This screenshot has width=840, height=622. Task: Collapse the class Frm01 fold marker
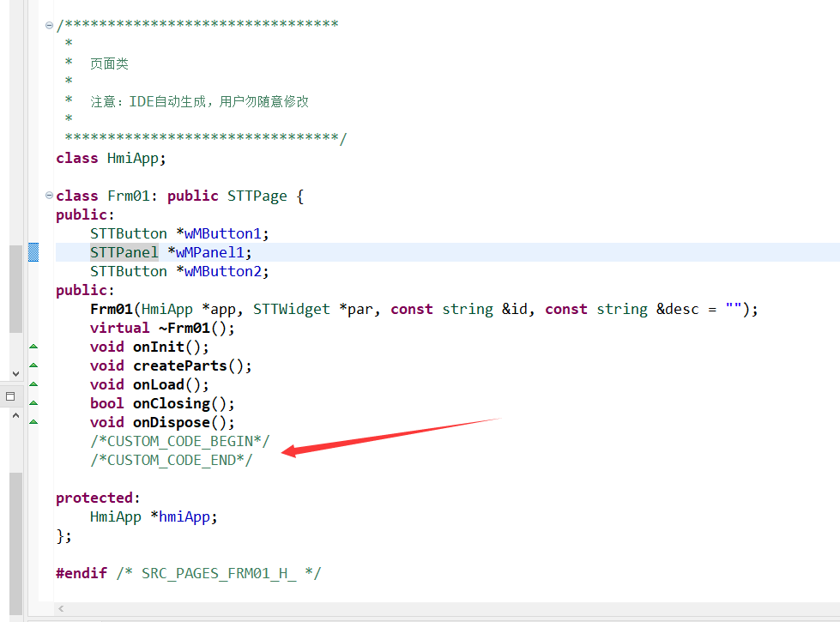pos(49,196)
